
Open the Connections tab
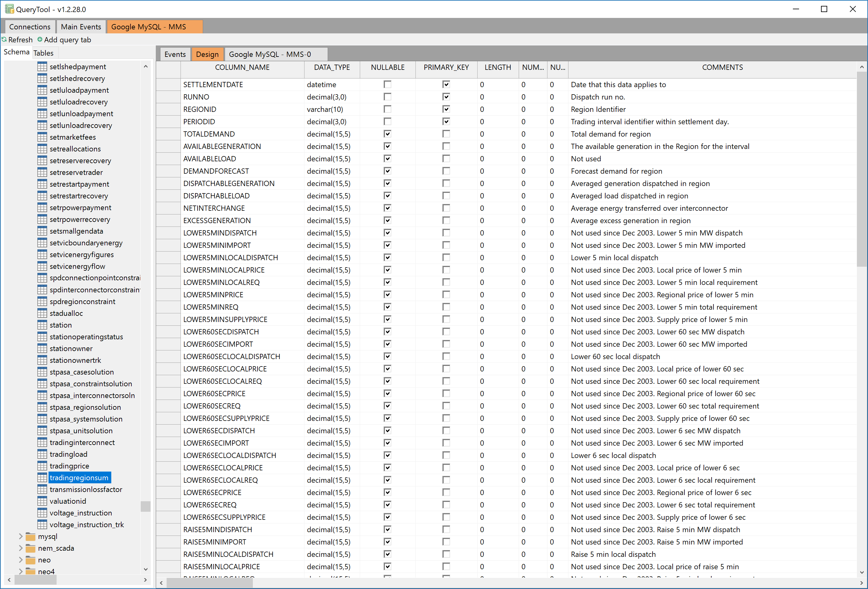(x=29, y=27)
